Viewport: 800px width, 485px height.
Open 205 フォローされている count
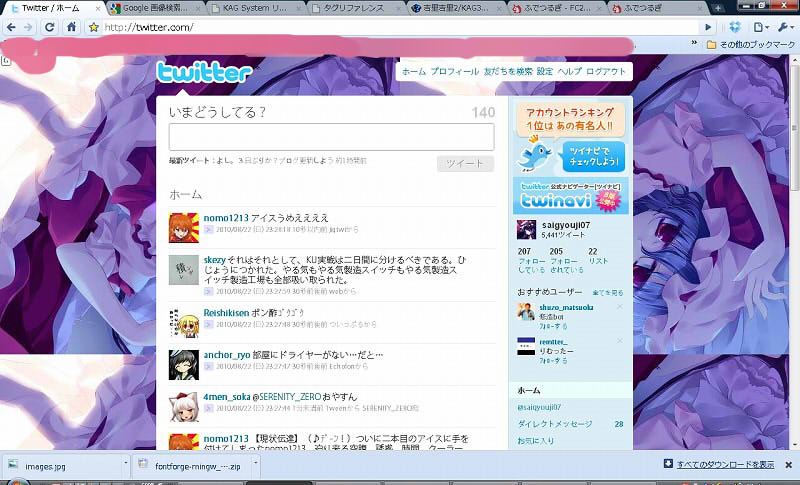point(566,261)
